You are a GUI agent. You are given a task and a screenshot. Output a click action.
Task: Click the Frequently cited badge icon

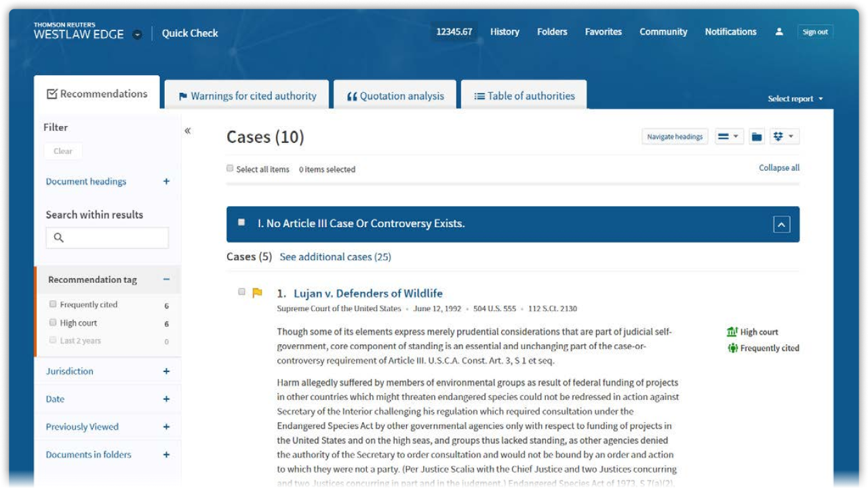click(x=732, y=348)
